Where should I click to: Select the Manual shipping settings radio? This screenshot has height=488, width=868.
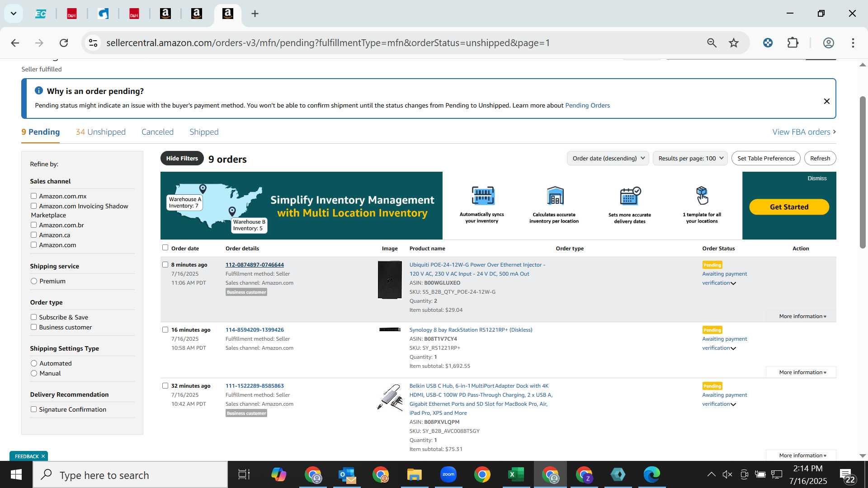pos(34,373)
